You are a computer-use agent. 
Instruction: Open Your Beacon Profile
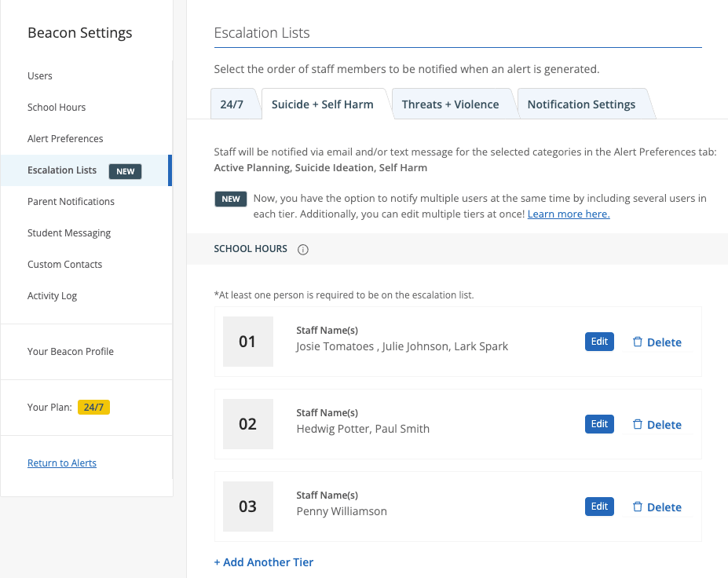point(71,352)
